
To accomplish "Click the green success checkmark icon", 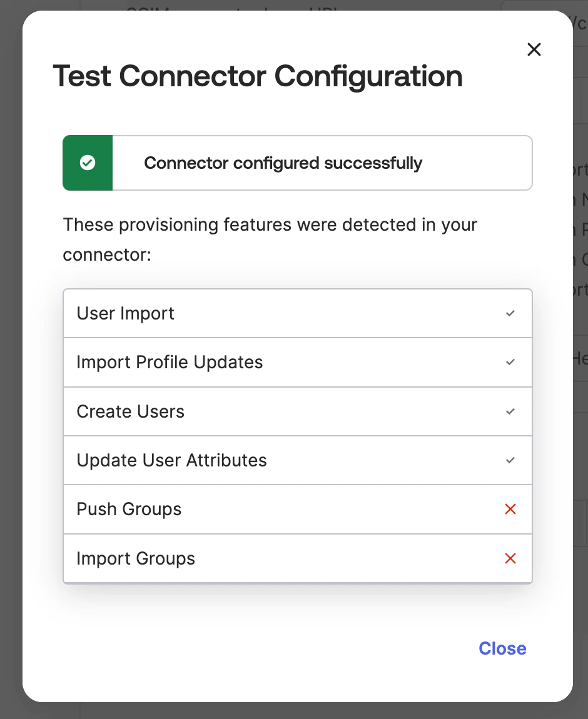I will (87, 163).
